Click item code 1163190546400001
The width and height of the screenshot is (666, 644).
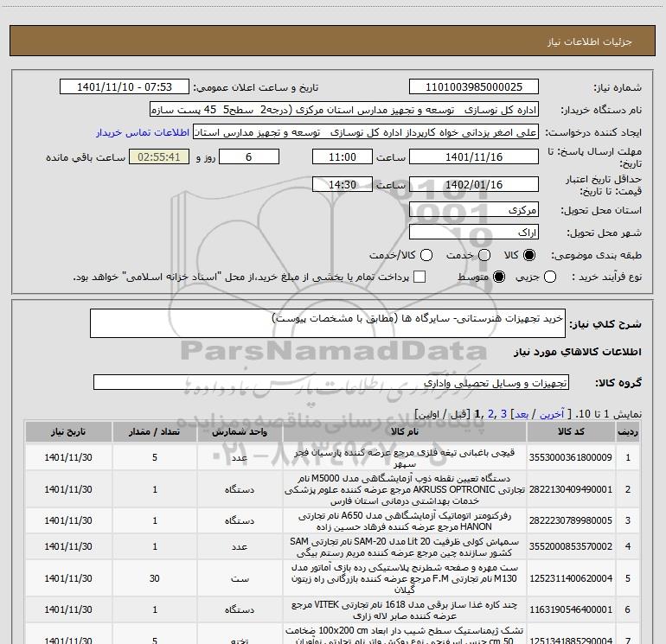coord(571,609)
